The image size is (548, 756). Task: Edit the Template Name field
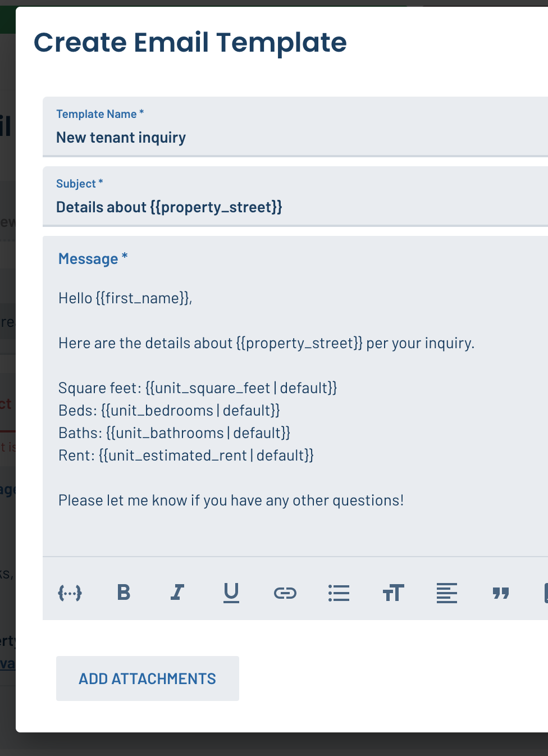(295, 127)
